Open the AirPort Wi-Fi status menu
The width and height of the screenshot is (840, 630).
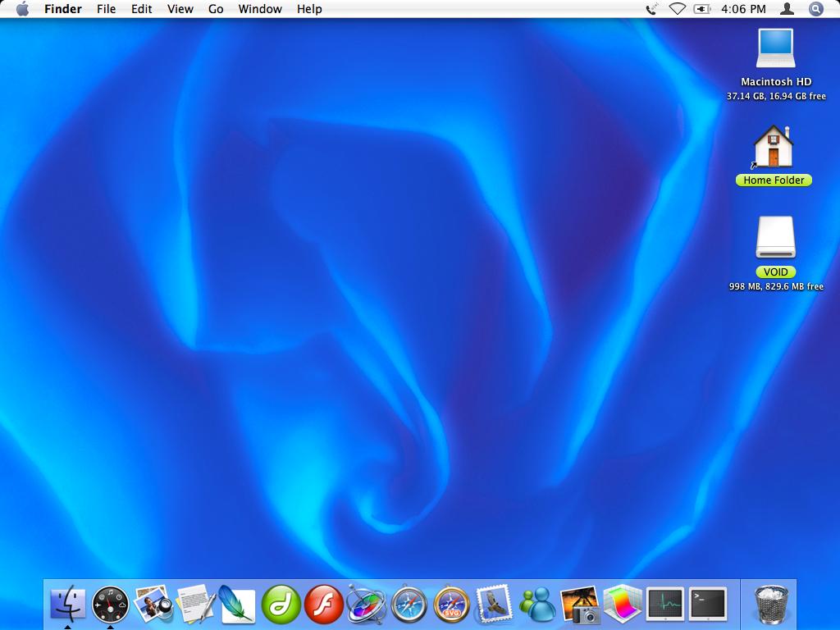coord(677,9)
